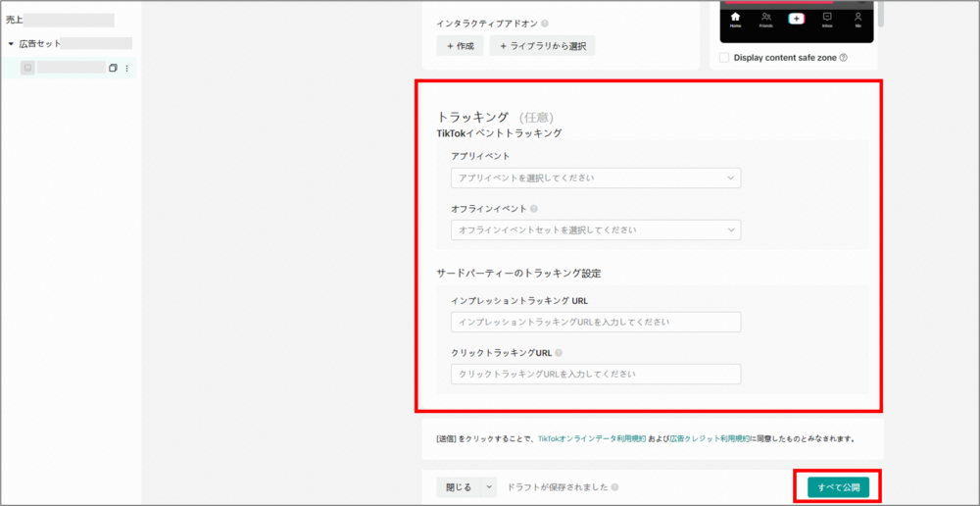Image resolution: width=980 pixels, height=506 pixels.
Task: Click the すべて公開 button
Action: 838,487
